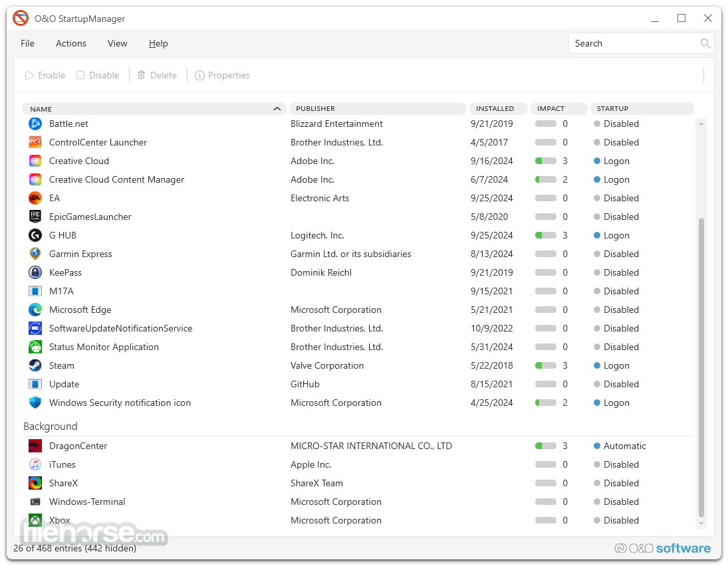Click the Logon status dot for Windows Security
The height and width of the screenshot is (566, 728).
pyautogui.click(x=597, y=403)
